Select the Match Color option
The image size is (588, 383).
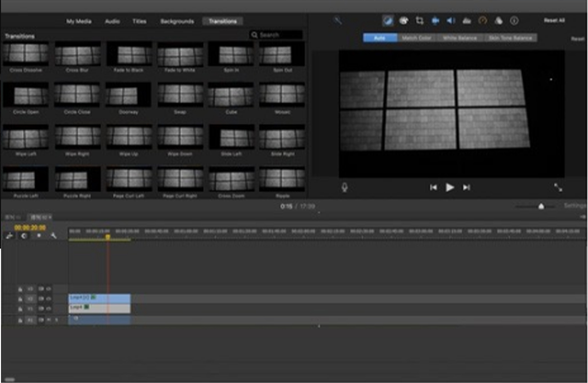pyautogui.click(x=416, y=38)
